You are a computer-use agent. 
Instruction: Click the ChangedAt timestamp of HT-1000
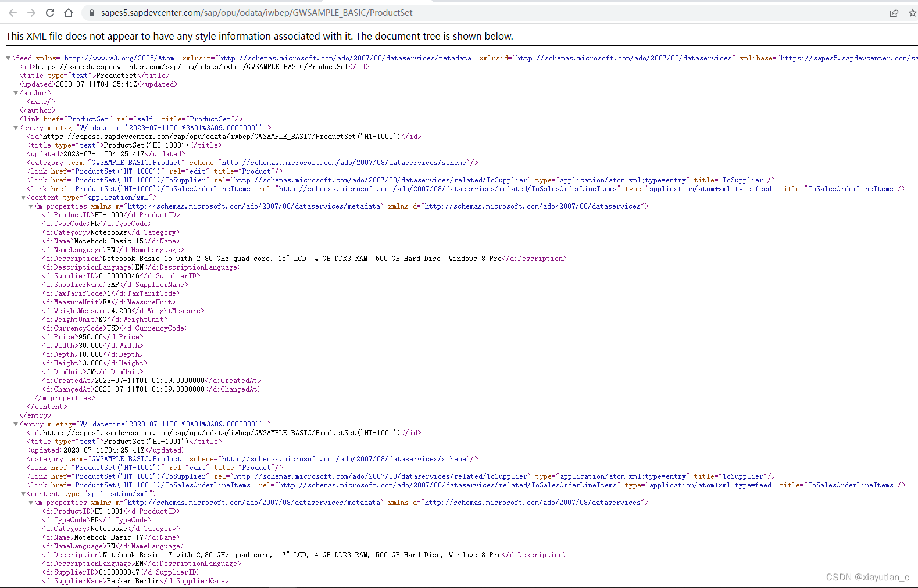pyautogui.click(x=150, y=389)
